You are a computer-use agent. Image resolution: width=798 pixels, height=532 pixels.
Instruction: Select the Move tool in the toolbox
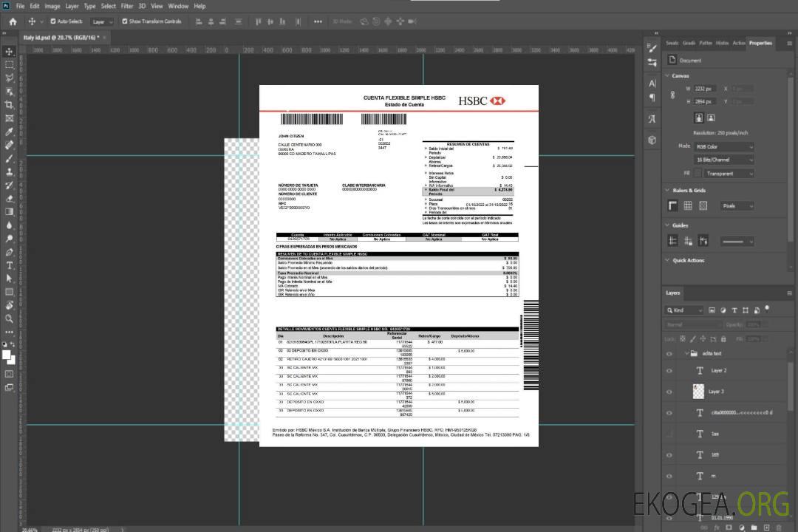[9, 52]
